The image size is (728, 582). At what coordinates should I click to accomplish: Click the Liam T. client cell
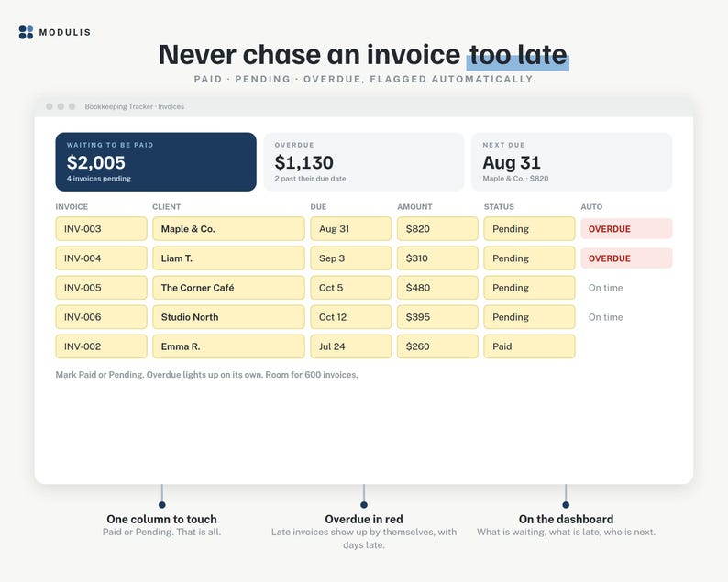point(228,258)
